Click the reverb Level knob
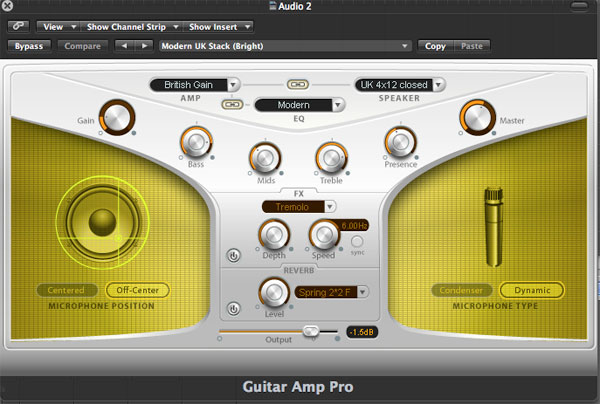 [x=274, y=293]
